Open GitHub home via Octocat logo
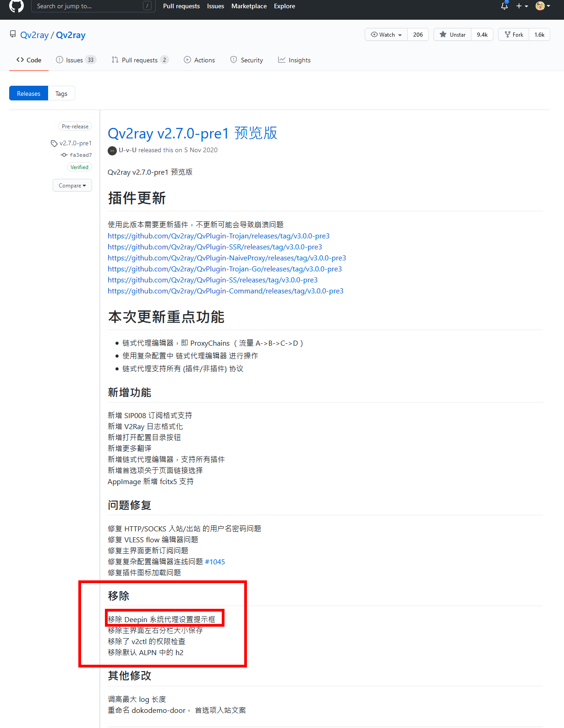The width and height of the screenshot is (564, 728). [x=16, y=6]
